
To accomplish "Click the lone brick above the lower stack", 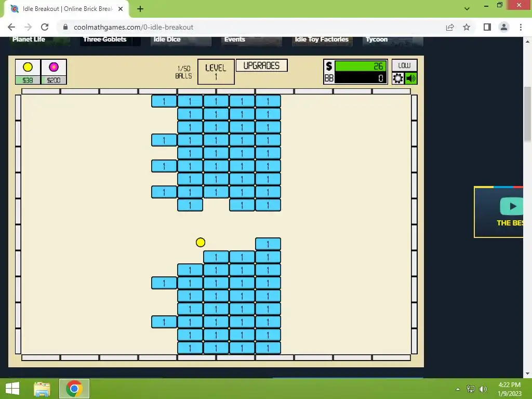I will pos(268,244).
